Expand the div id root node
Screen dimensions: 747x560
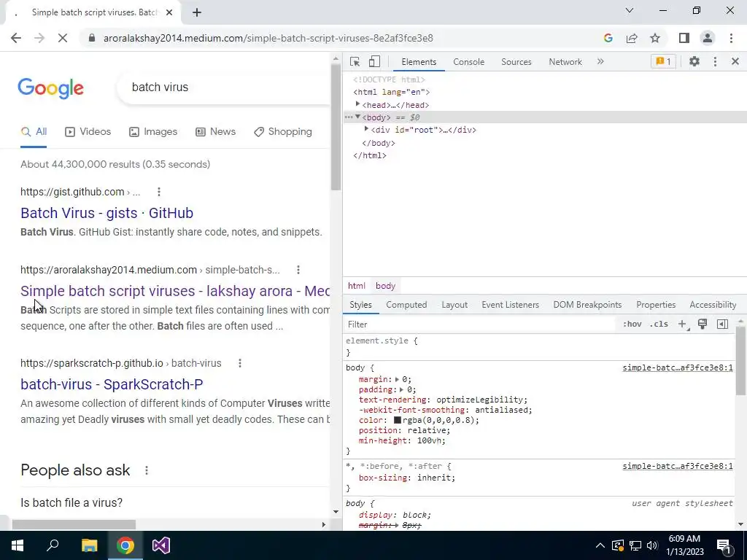tap(366, 129)
